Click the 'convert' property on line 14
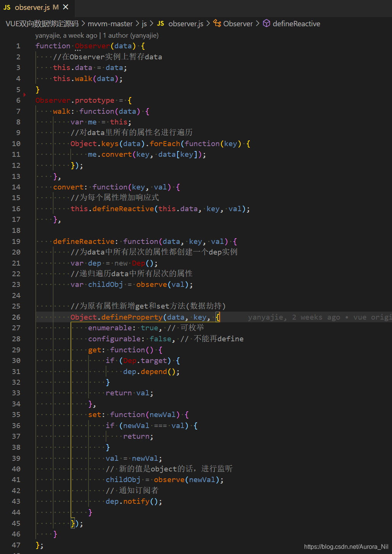 click(68, 187)
